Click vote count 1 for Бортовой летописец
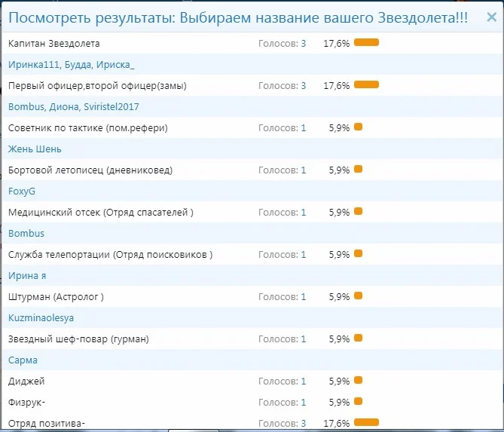Screen dimensions: 504x432 coord(304,170)
